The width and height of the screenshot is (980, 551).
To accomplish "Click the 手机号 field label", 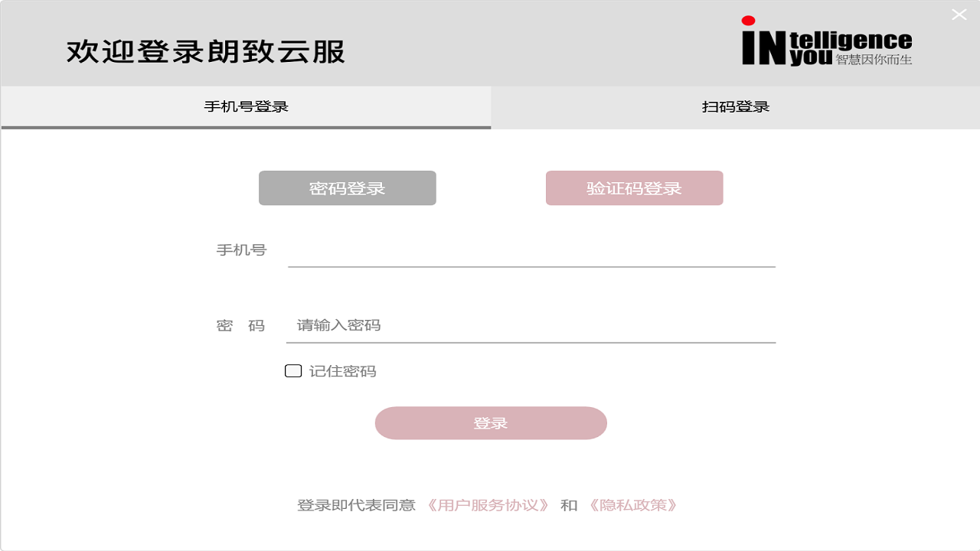I will coord(240,249).
